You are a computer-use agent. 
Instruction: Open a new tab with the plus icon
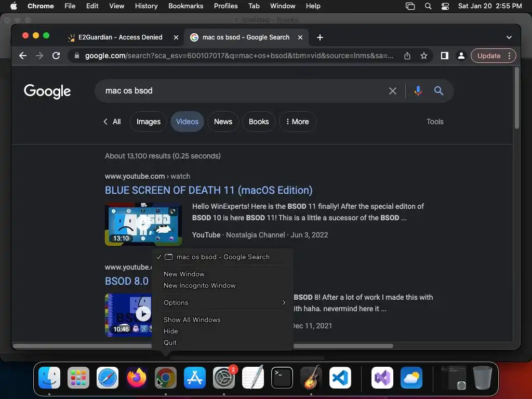point(320,37)
